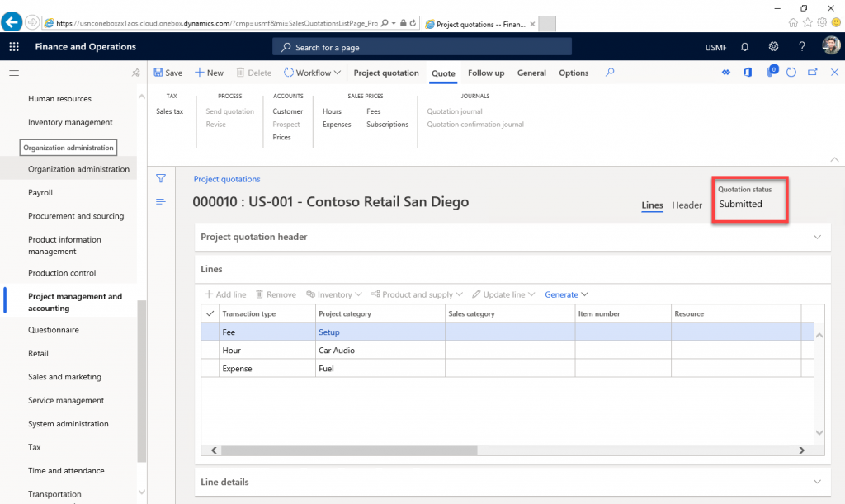The image size is (845, 504).
Task: Open the General ribbon tab
Action: click(x=531, y=73)
